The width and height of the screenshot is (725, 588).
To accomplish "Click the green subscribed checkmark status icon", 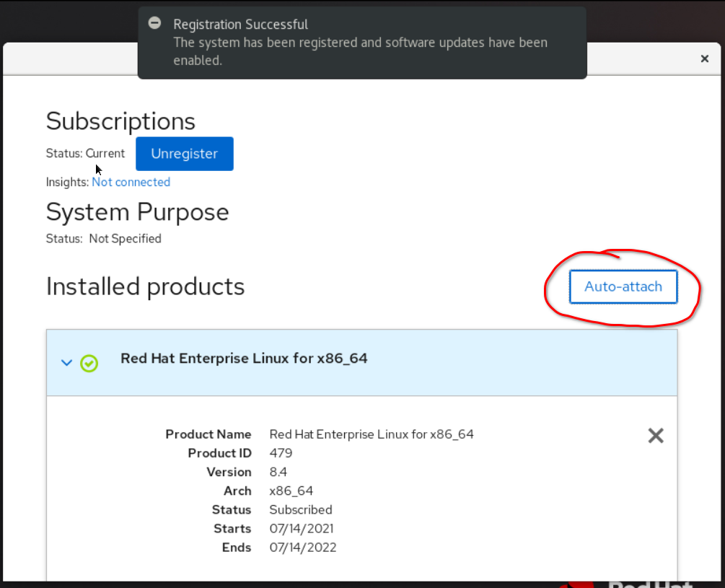I will pyautogui.click(x=89, y=364).
